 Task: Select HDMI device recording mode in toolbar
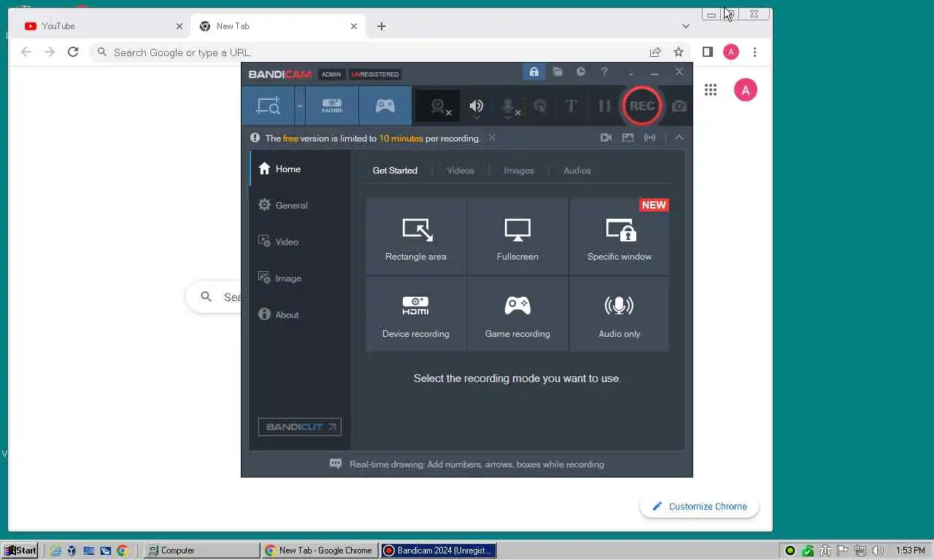[x=332, y=106]
